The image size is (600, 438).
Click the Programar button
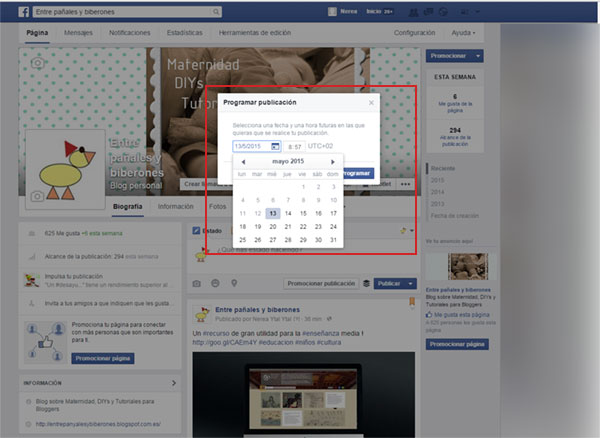(359, 173)
